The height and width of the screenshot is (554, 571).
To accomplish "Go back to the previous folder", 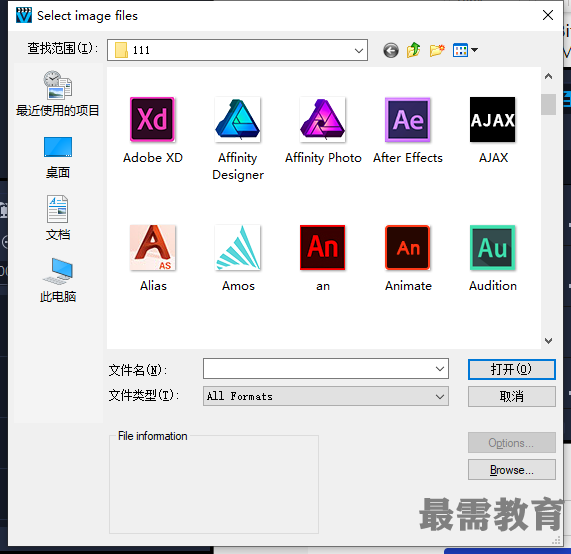I will click(391, 50).
